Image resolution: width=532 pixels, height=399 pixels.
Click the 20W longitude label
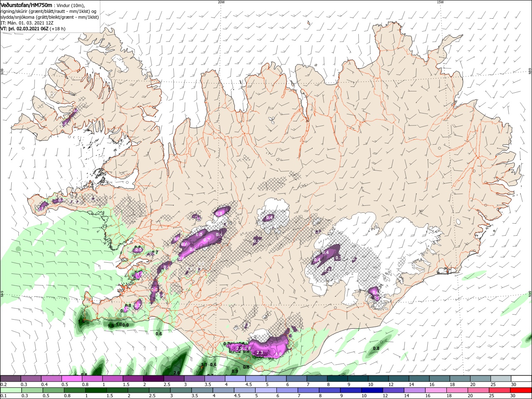point(221,2)
